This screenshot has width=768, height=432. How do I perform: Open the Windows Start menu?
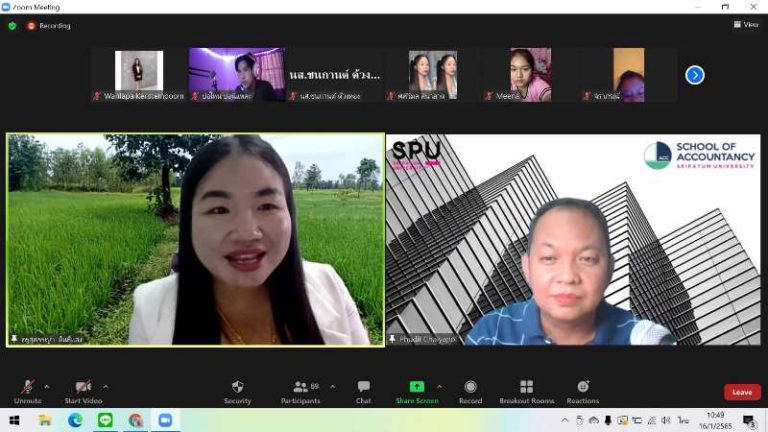pos(14,420)
